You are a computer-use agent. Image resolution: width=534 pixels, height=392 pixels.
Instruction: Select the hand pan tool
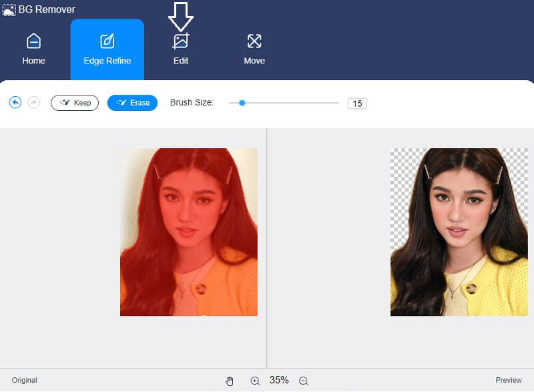point(230,380)
